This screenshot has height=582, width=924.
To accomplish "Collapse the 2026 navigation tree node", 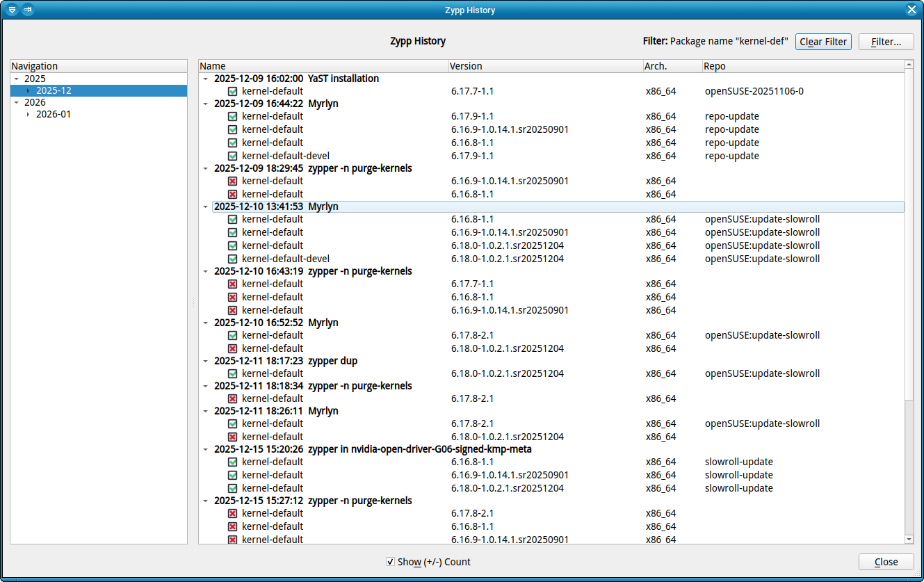I will [x=16, y=102].
